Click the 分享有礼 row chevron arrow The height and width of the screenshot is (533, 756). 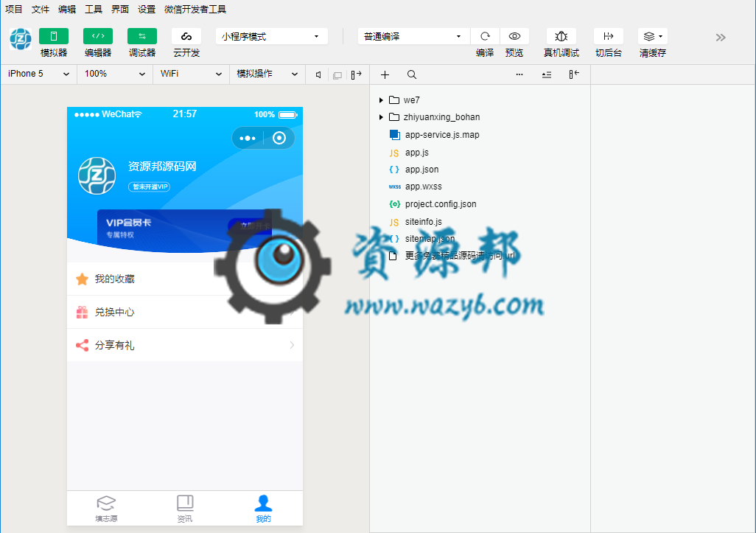292,345
